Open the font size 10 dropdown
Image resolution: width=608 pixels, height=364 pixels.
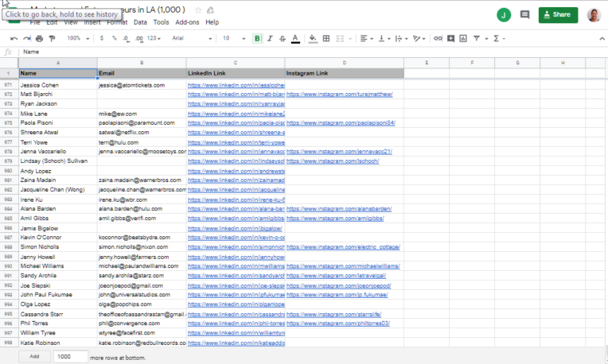pos(234,38)
